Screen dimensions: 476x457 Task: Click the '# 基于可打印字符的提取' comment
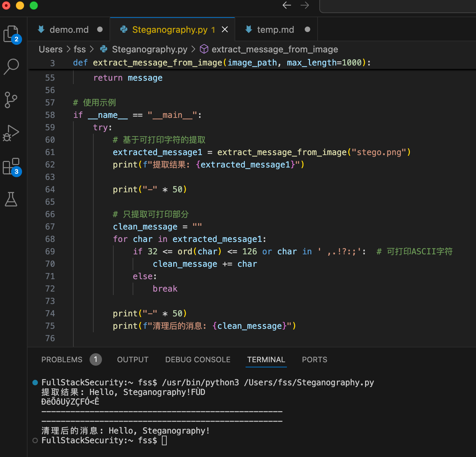click(159, 140)
